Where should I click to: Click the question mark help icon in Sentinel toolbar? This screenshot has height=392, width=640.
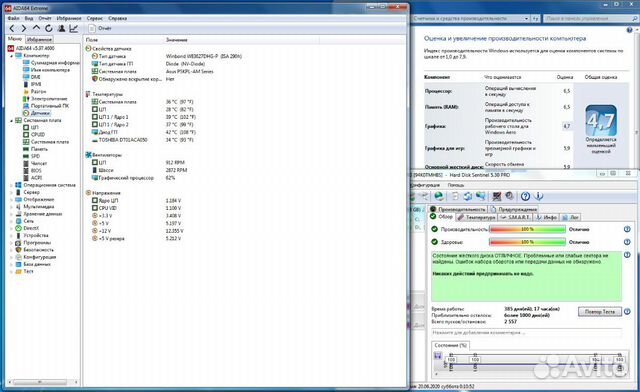[x=525, y=196]
